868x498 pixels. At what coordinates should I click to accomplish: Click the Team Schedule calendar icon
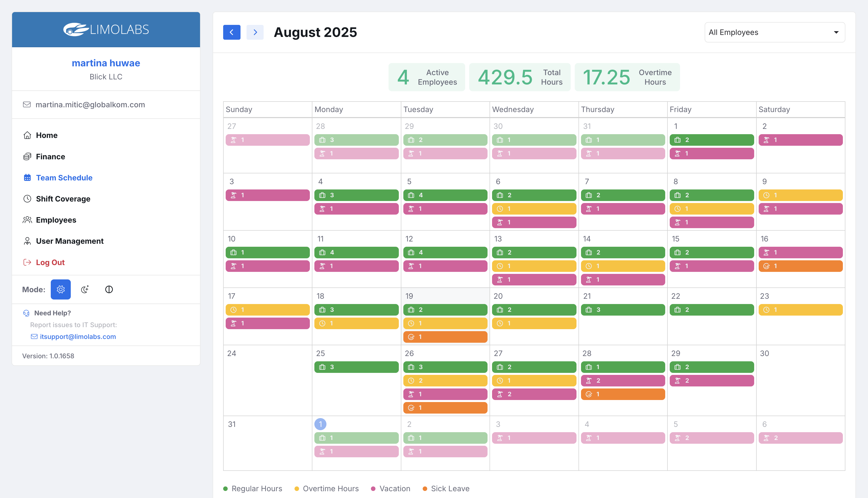click(x=28, y=177)
